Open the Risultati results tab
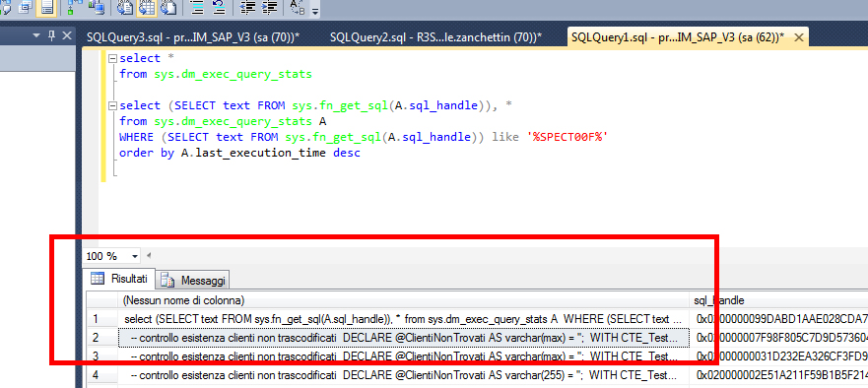 [x=119, y=279]
